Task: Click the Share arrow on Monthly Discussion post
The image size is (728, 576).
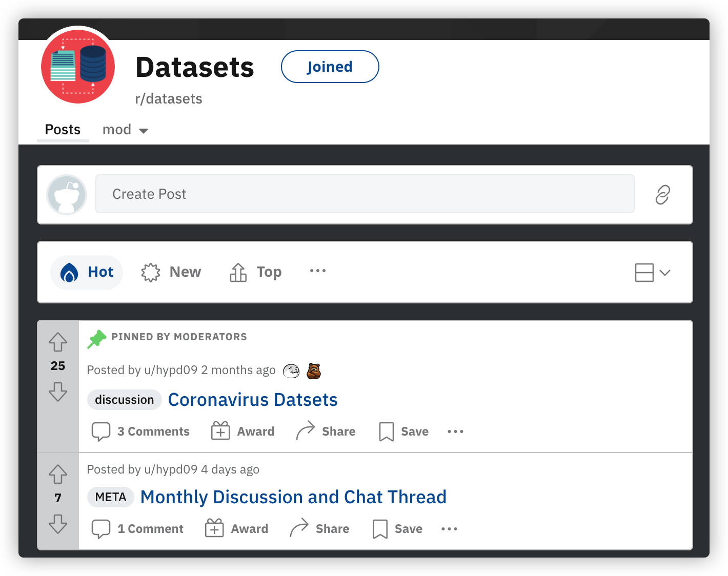Action: tap(299, 528)
